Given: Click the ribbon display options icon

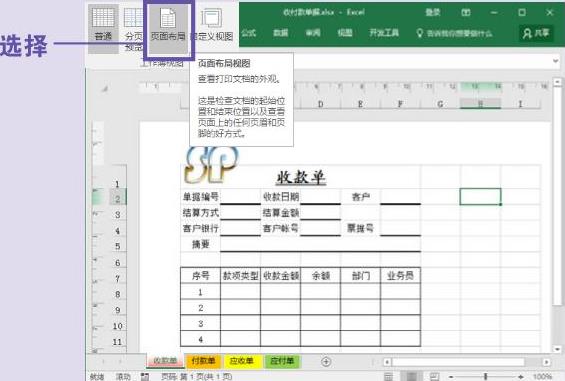Looking at the screenshot, I should click(466, 13).
